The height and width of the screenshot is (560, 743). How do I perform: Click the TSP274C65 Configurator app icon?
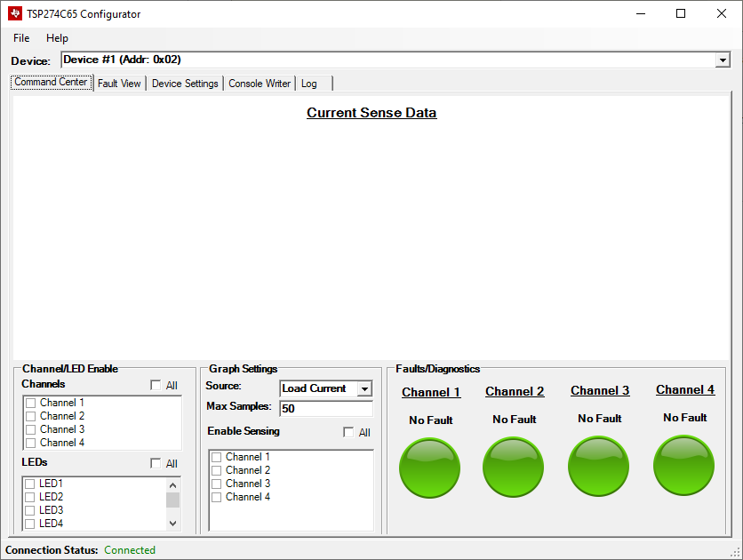click(14, 14)
